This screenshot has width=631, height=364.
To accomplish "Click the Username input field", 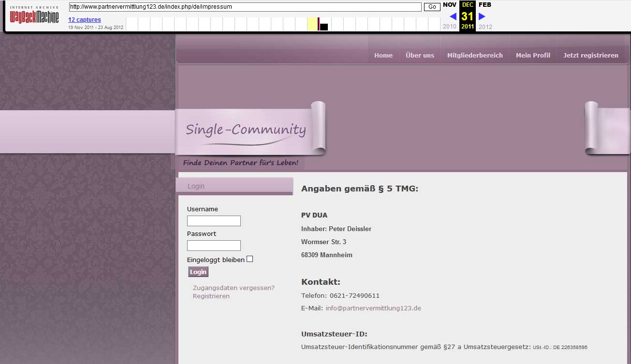I will point(214,221).
